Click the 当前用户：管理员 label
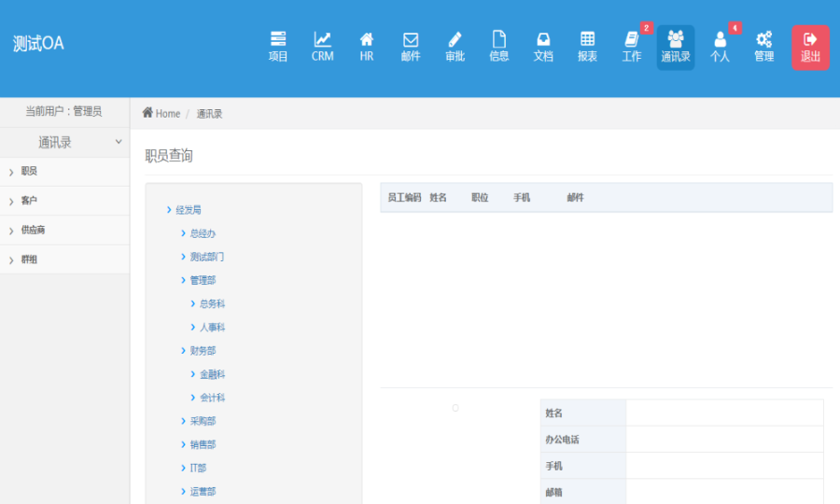This screenshot has width=840, height=504. [x=63, y=111]
